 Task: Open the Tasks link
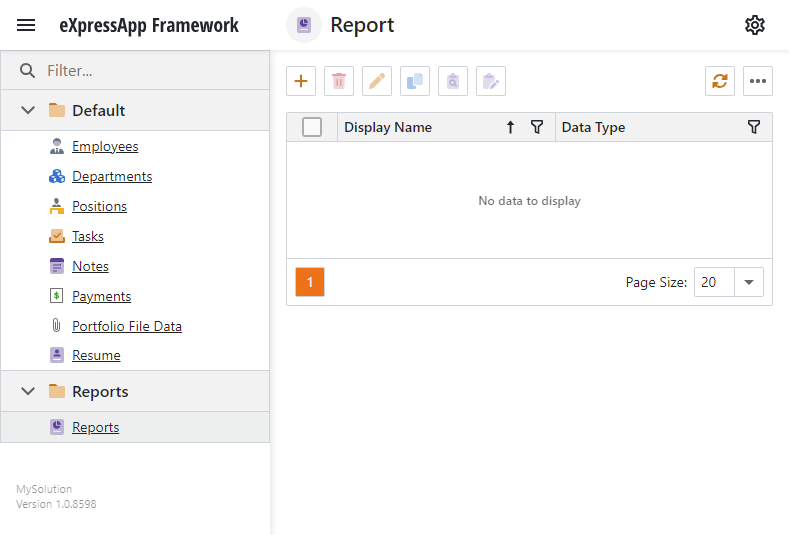pyautogui.click(x=88, y=237)
